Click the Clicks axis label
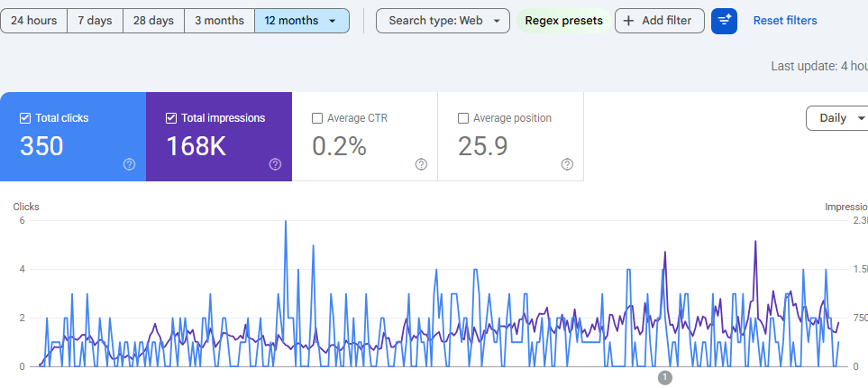This screenshot has width=868, height=388. pyautogui.click(x=26, y=207)
